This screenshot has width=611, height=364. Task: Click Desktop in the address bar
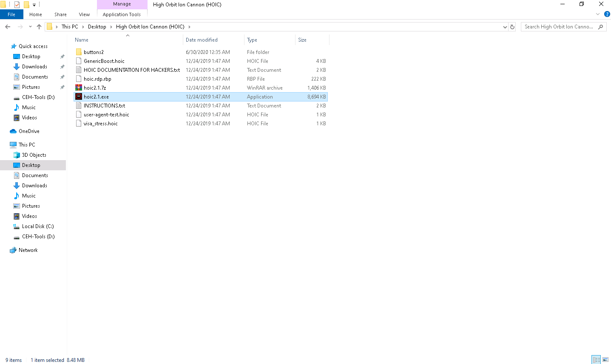[97, 27]
